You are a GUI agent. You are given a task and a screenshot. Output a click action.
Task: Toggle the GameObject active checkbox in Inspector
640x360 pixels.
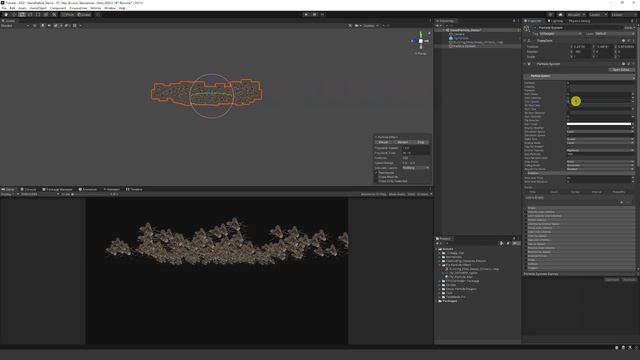click(535, 28)
